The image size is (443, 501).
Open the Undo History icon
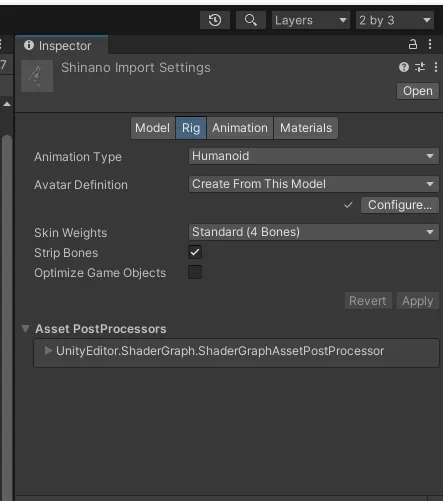point(215,20)
